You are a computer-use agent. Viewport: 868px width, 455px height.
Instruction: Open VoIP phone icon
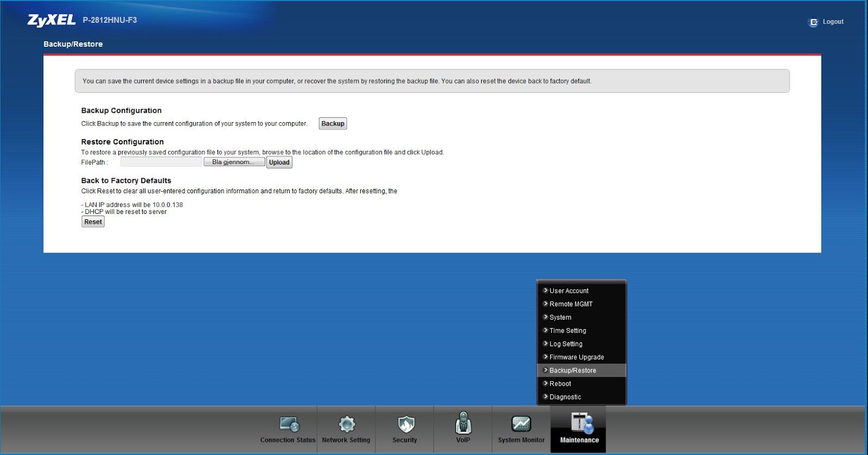[463, 423]
